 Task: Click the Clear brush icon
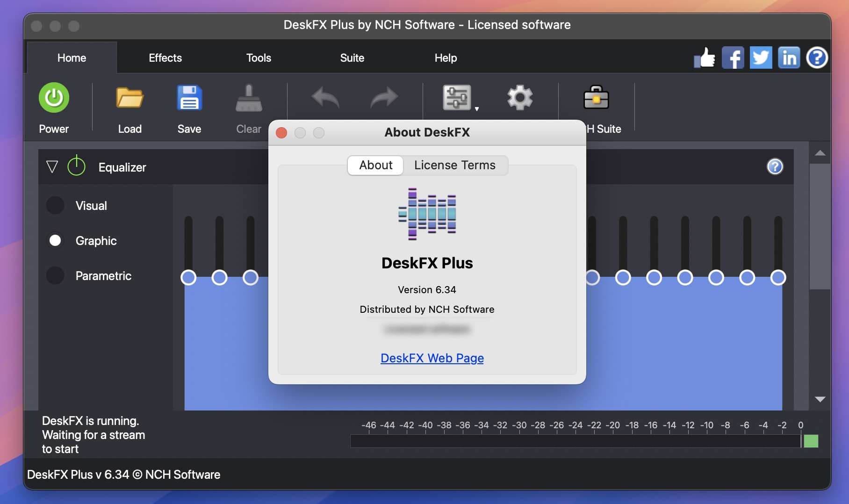249,98
